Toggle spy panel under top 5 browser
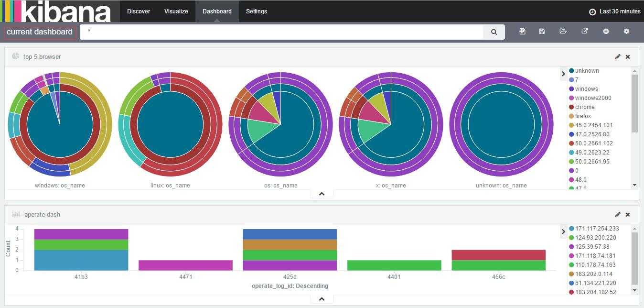644x308 pixels. point(322,194)
